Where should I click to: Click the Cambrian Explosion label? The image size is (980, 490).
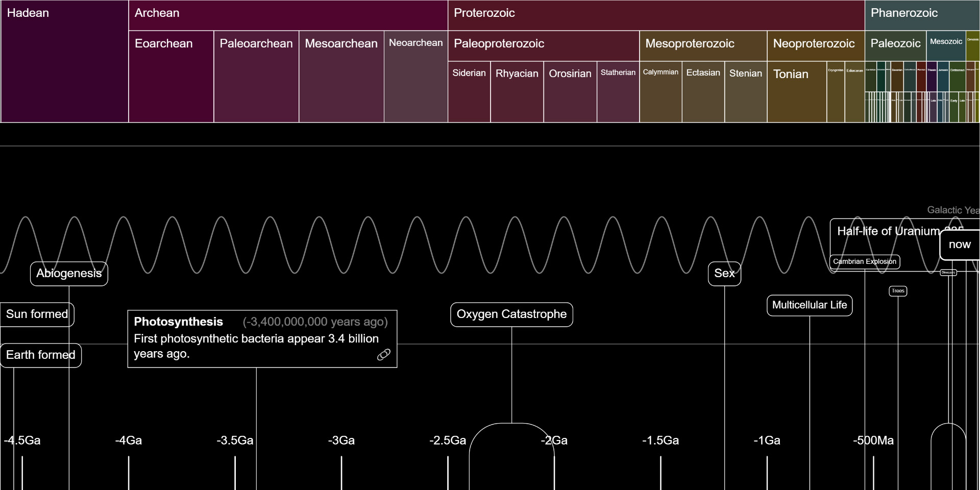[865, 262]
